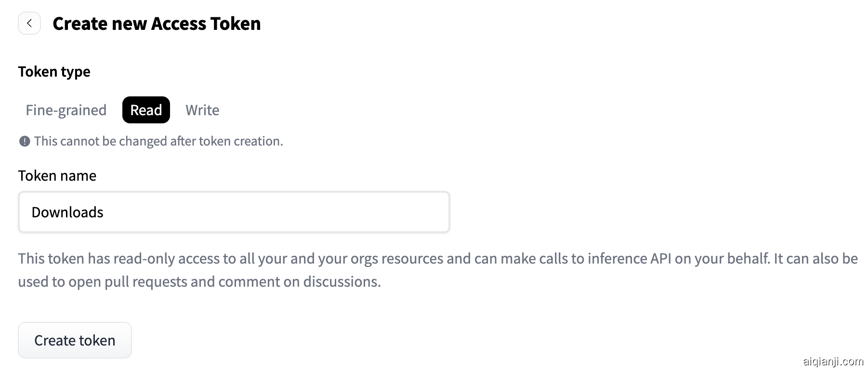The height and width of the screenshot is (372, 868).
Task: Click the Downloads text in the field
Action: tap(67, 212)
